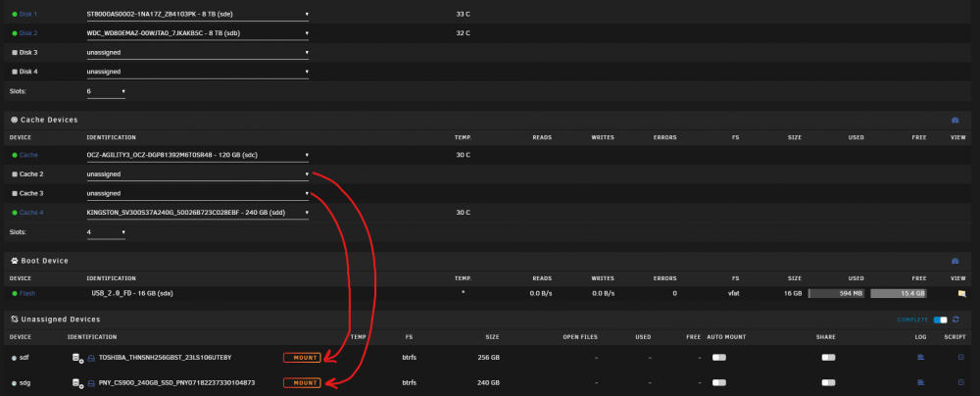Click the green status dot for Cache 4
The image size is (980, 396).
pos(15,213)
